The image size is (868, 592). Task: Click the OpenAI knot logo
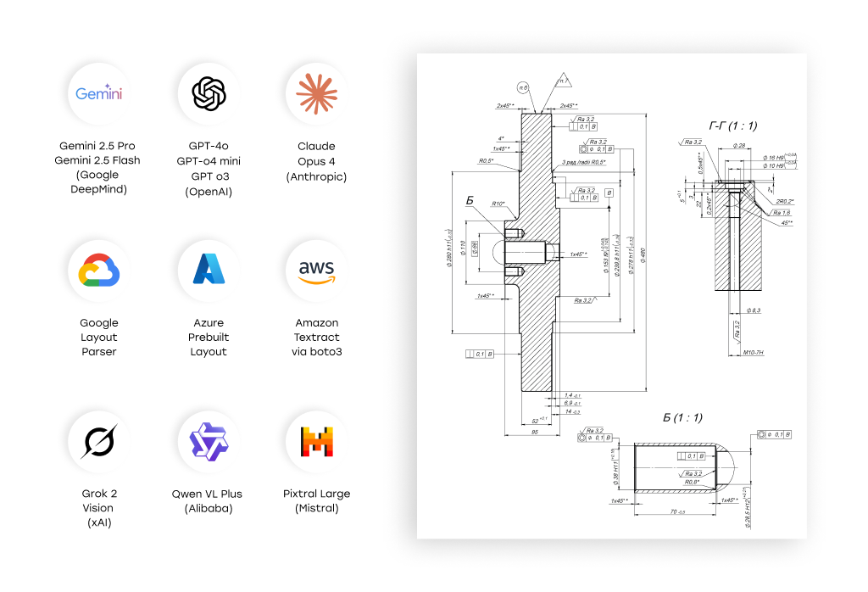(x=209, y=93)
